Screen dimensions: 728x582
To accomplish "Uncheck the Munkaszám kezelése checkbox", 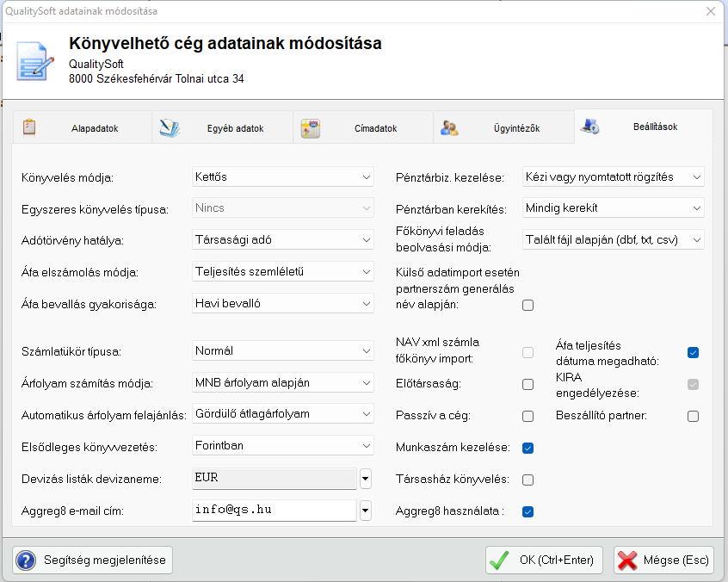I will [528, 448].
